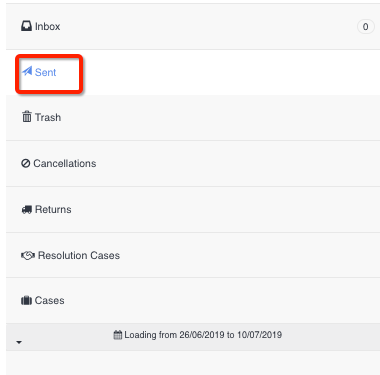The width and height of the screenshot is (380, 375).
Task: Select the Returns label
Action: tap(53, 209)
